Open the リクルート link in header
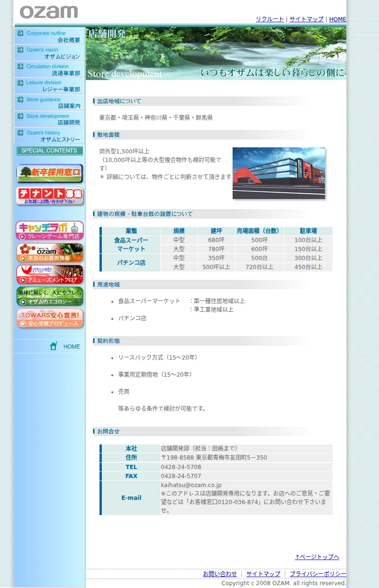The image size is (379, 588). click(270, 19)
